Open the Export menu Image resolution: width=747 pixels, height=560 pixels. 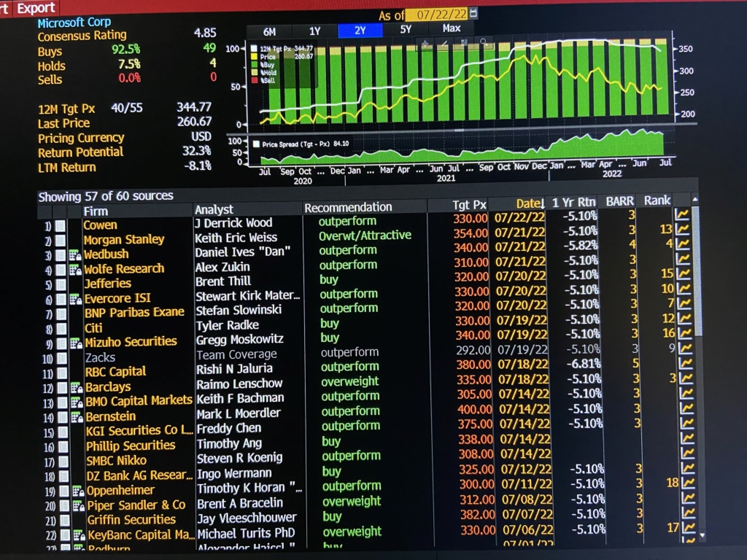[36, 7]
